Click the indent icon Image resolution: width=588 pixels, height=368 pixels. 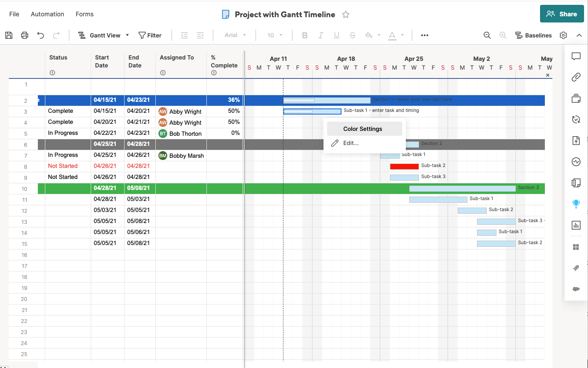200,35
